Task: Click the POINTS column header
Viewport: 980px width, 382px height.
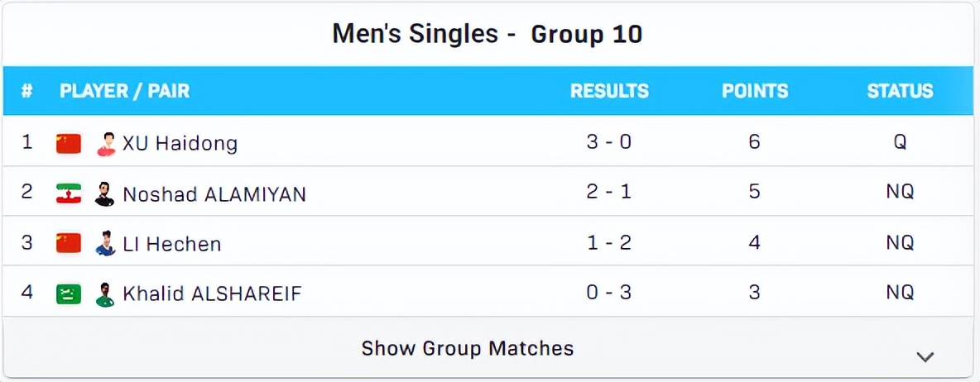Action: pyautogui.click(x=755, y=91)
